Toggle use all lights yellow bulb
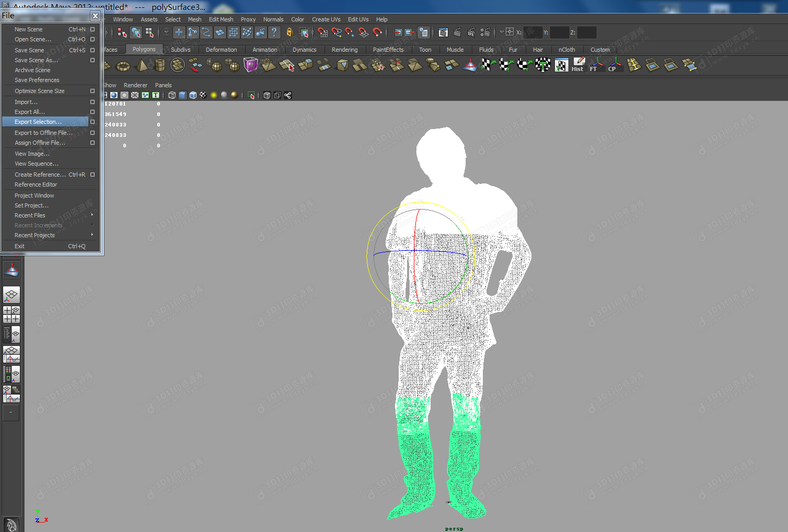This screenshot has height=532, width=788. tap(214, 95)
